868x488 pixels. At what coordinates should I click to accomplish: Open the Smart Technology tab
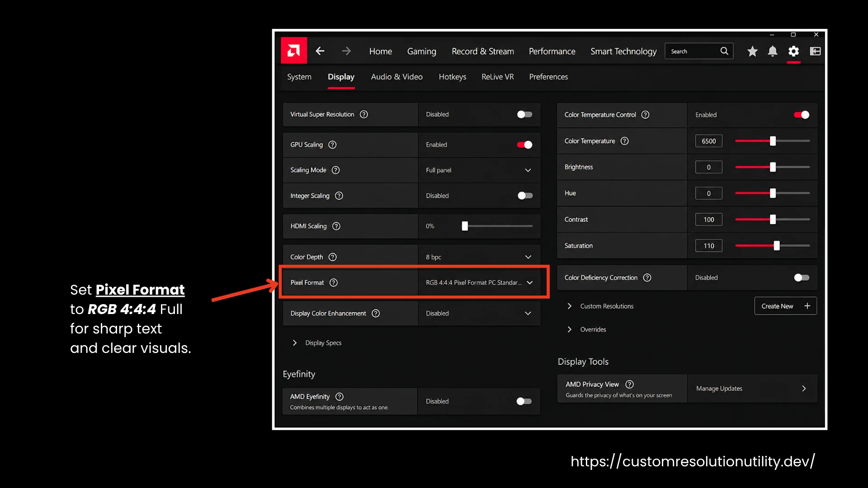pyautogui.click(x=623, y=52)
